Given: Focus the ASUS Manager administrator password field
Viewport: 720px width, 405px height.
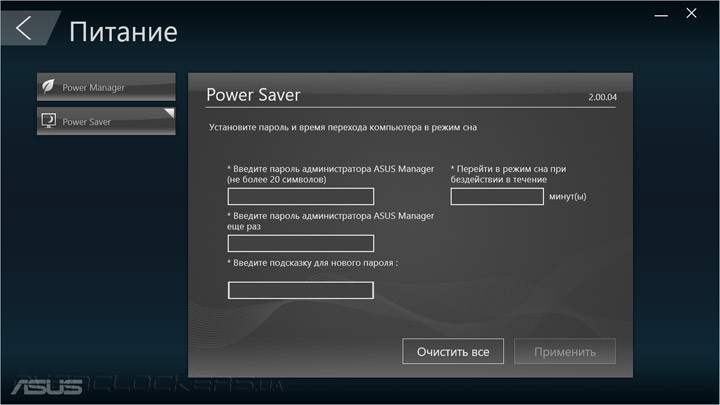Looking at the screenshot, I should (301, 197).
